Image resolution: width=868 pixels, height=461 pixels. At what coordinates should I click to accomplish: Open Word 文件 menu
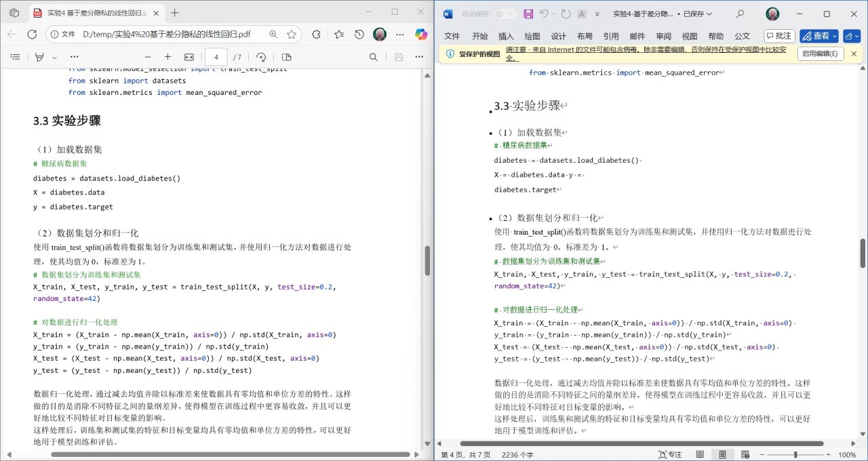pyautogui.click(x=452, y=36)
